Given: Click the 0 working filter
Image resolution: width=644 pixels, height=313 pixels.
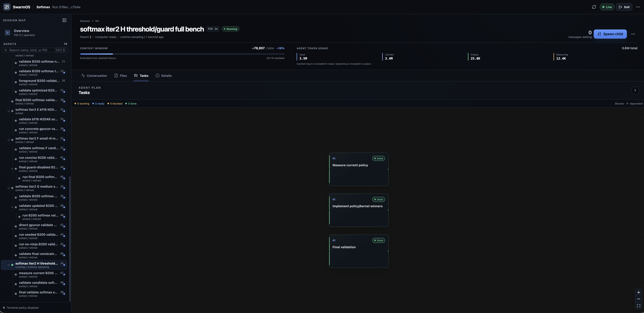Looking at the screenshot, I should pos(82,104).
